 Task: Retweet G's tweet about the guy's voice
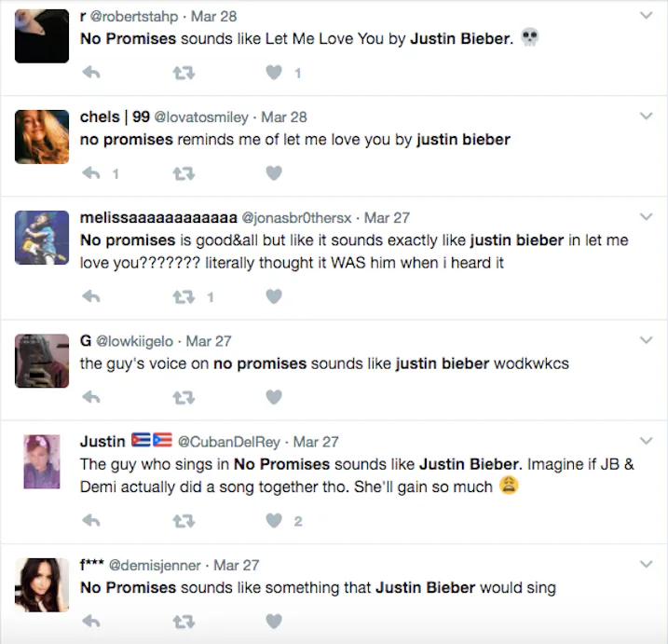(x=183, y=397)
